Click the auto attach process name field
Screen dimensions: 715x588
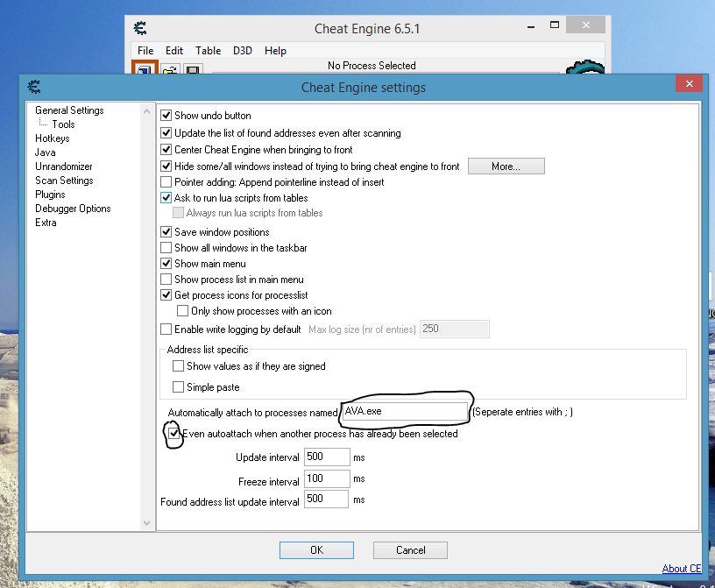(406, 411)
